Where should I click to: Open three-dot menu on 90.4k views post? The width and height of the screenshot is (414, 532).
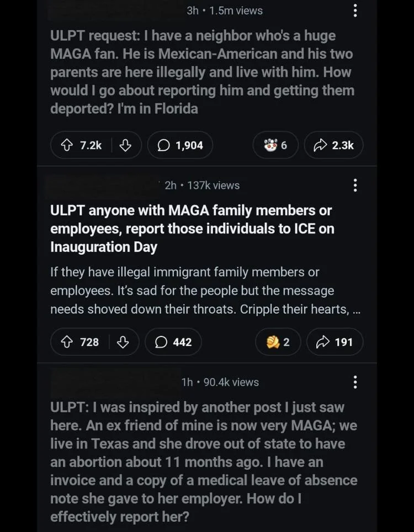click(355, 382)
